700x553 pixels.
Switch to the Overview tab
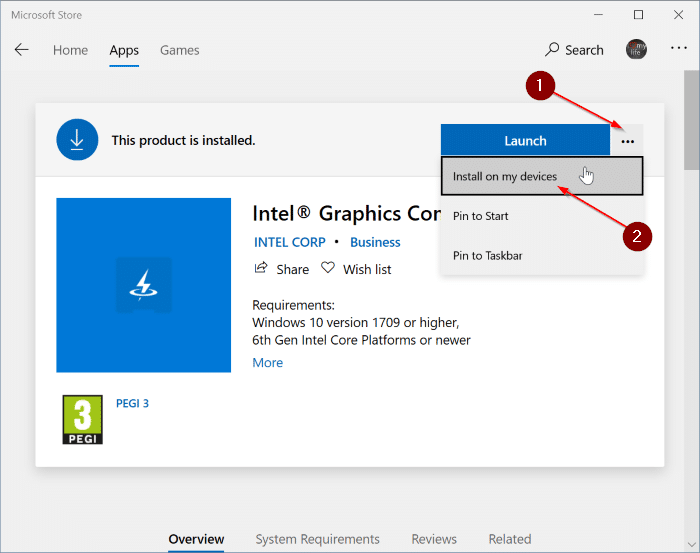pos(196,539)
